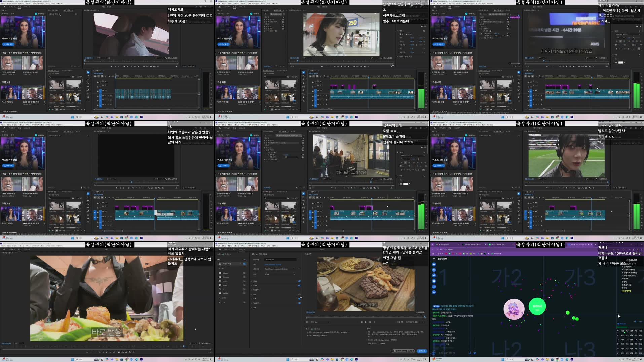Open Agar.kr sidebar notification bell

coord(434,270)
